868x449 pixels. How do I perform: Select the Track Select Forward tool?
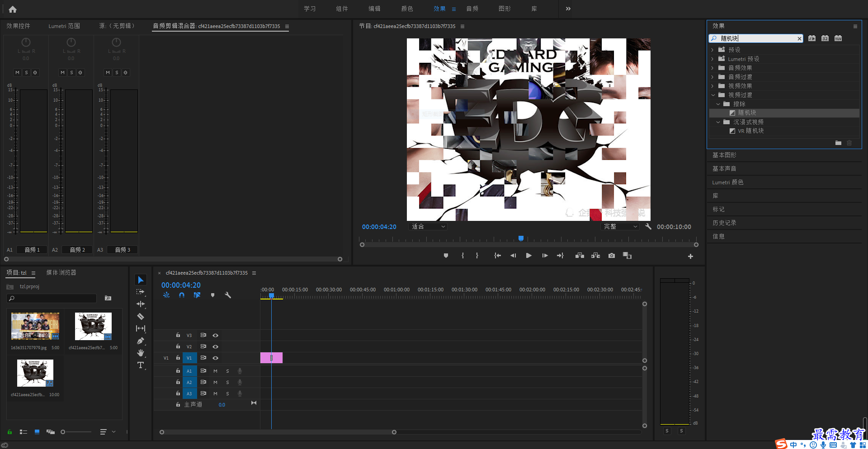pos(141,292)
